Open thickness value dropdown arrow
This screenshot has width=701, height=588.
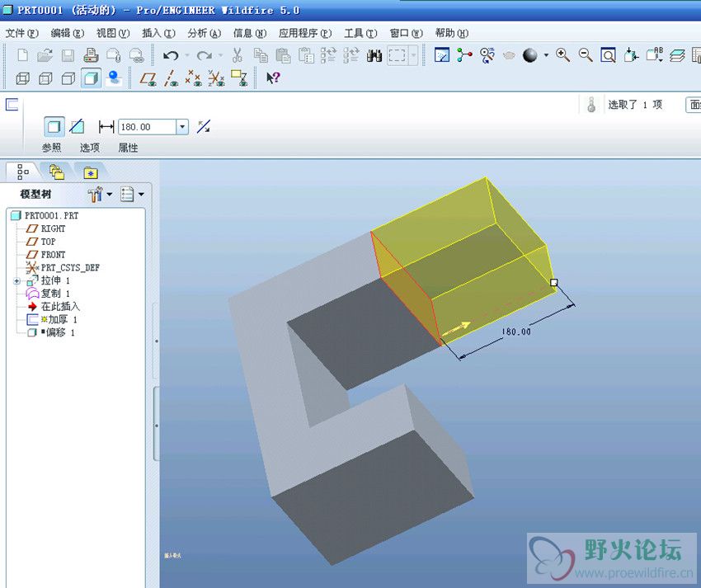coord(182,127)
